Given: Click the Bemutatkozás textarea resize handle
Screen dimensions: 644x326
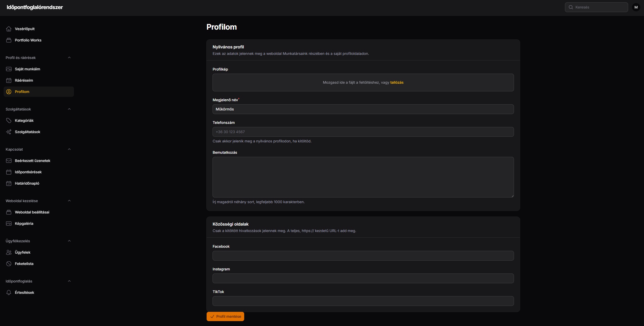Looking at the screenshot, I should pos(512,196).
